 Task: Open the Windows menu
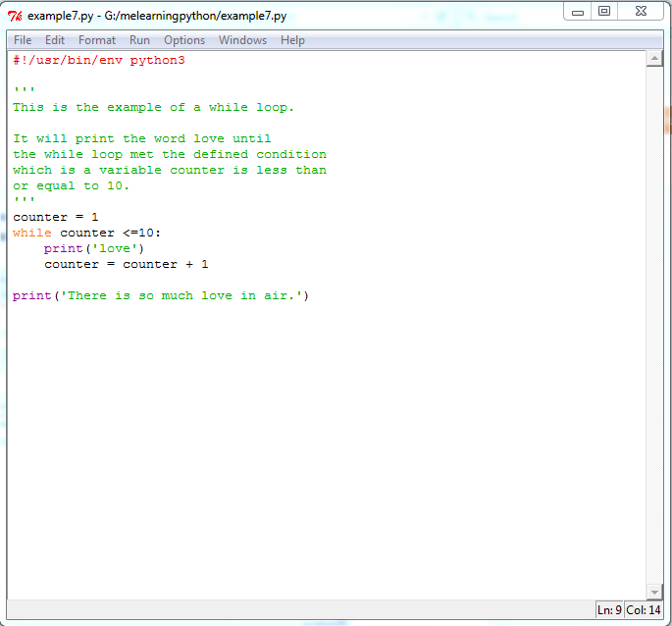click(242, 40)
